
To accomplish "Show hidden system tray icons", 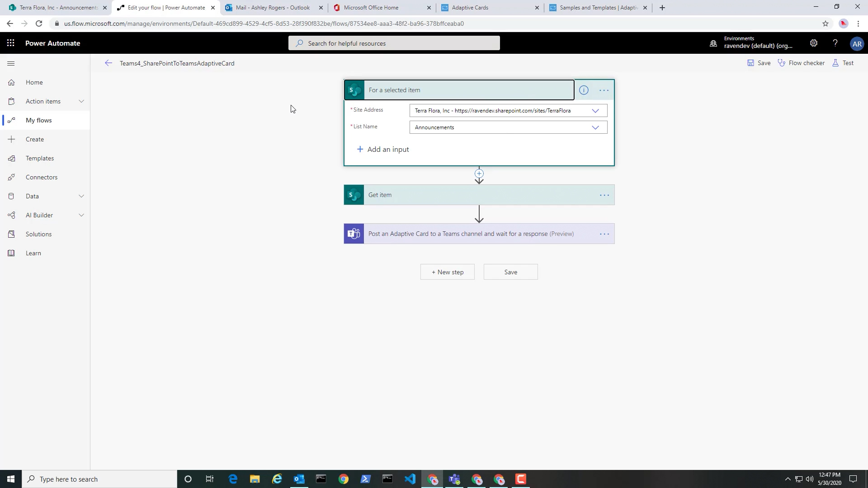I will click(788, 479).
